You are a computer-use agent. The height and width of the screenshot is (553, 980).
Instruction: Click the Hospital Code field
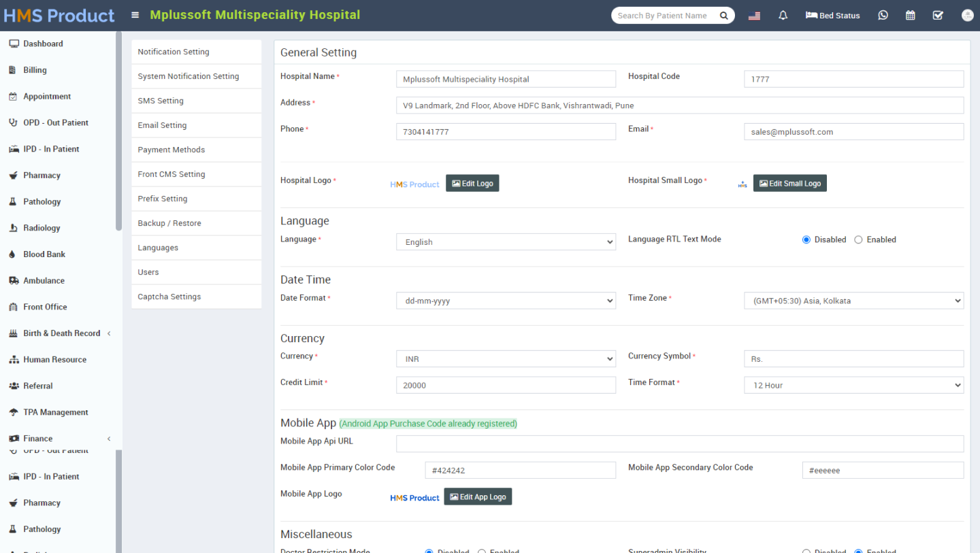(853, 79)
